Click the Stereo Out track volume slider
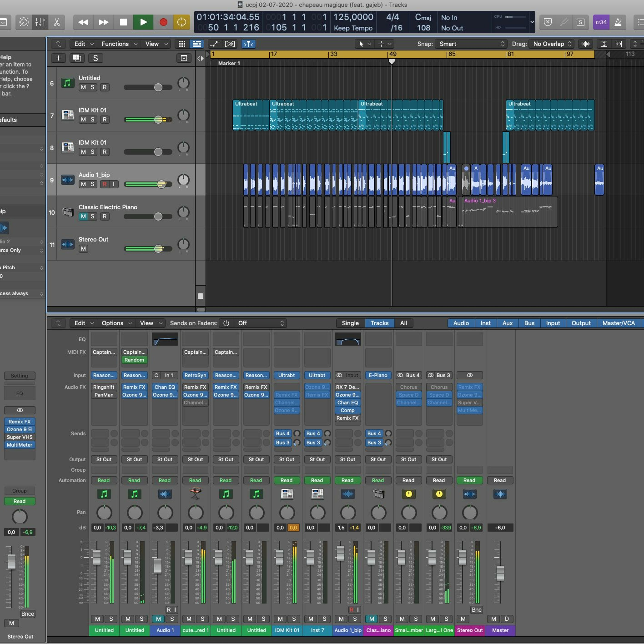Image resolution: width=644 pixels, height=644 pixels. [x=158, y=249]
